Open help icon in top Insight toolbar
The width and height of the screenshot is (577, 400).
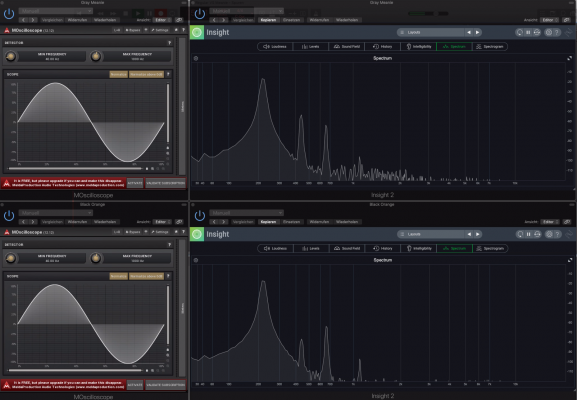[x=557, y=32]
